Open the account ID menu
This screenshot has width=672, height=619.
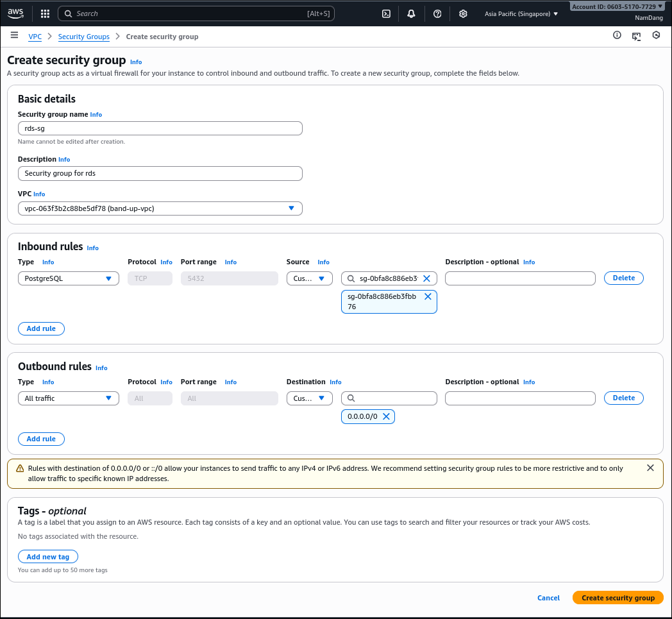pos(617,6)
